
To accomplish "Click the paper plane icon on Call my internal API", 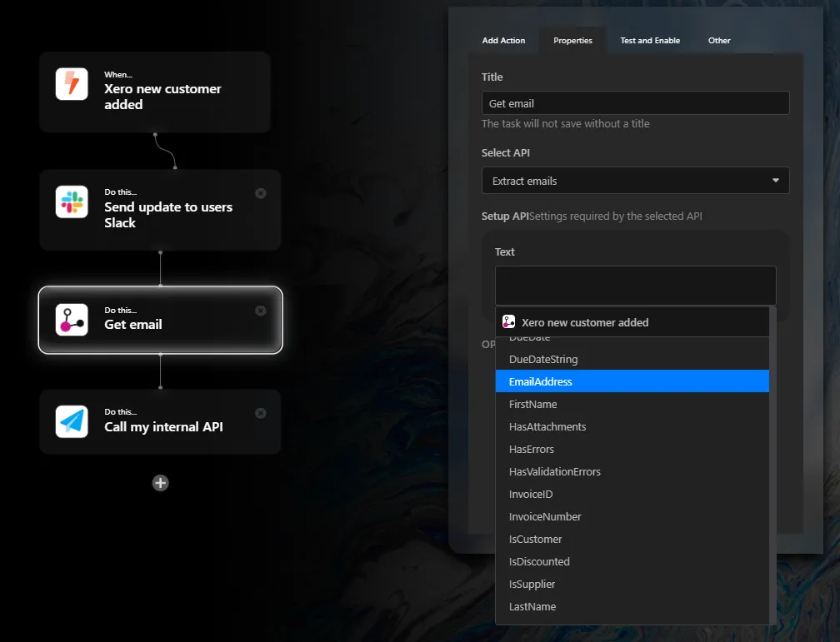I will tap(72, 421).
